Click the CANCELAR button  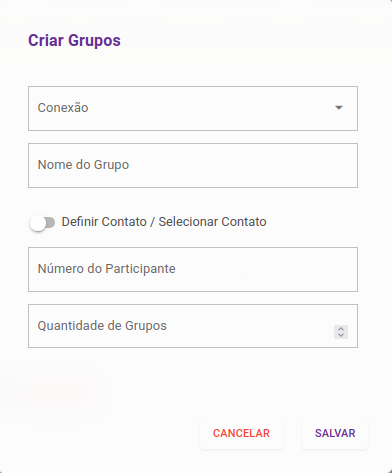(x=241, y=433)
